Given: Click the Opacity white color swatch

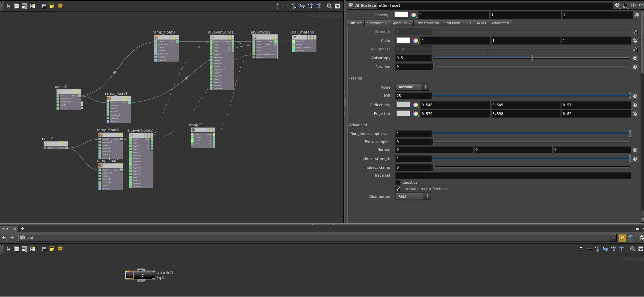Looking at the screenshot, I should pos(401,15).
